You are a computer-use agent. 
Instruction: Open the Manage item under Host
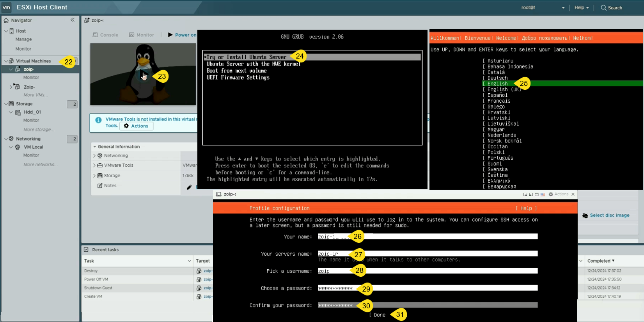[23, 39]
